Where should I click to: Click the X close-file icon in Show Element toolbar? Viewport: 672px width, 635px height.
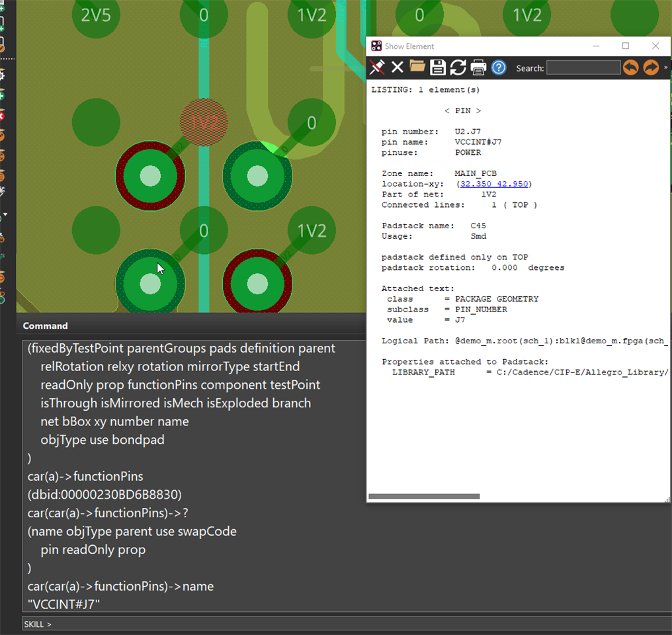click(398, 67)
